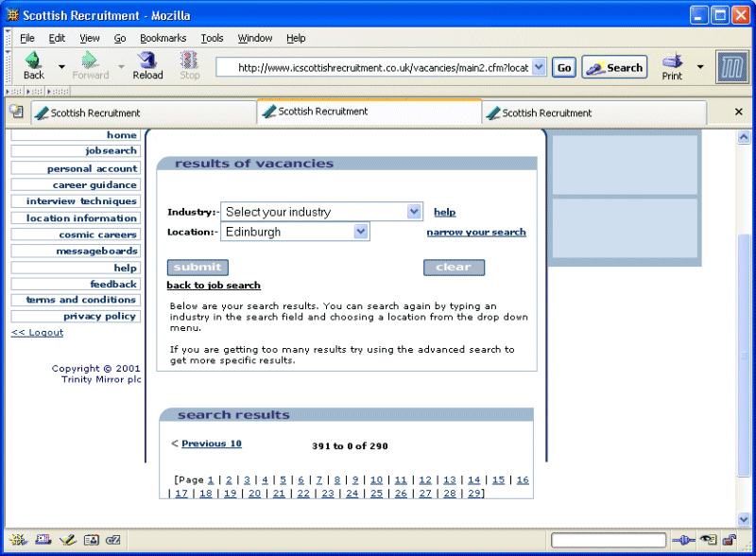Select the middle Scottish Recruitment tab

(369, 112)
